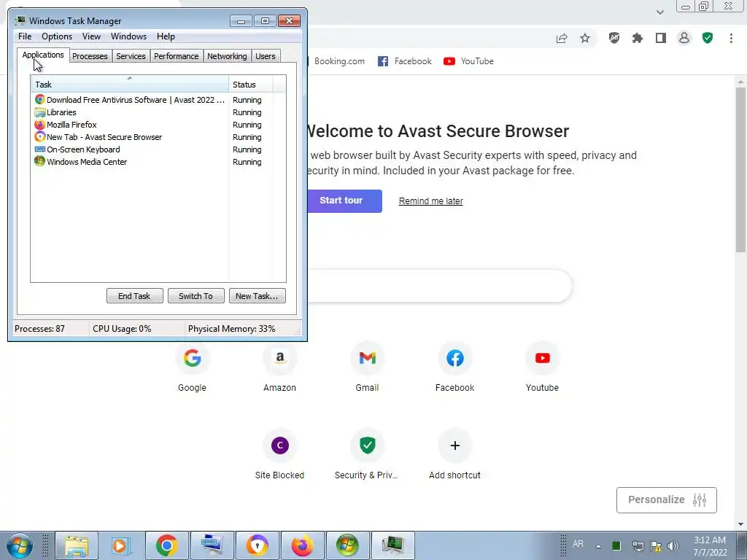Switch to Firefox on the taskbar
This screenshot has height=560, width=747.
coord(303,545)
